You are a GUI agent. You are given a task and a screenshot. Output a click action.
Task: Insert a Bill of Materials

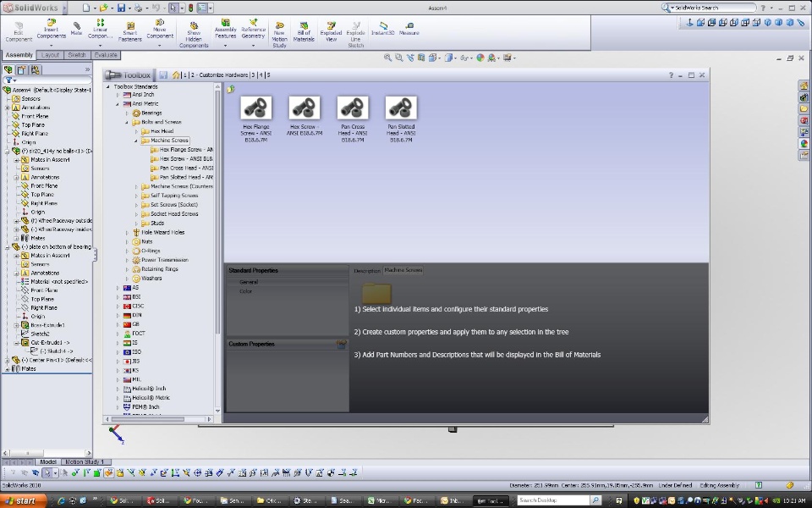click(304, 31)
